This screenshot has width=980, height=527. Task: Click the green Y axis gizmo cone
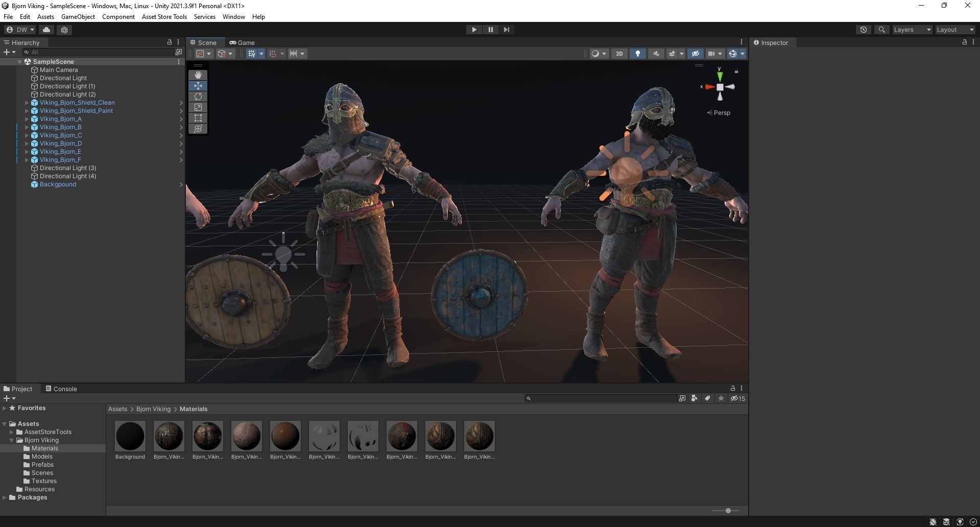pyautogui.click(x=720, y=77)
